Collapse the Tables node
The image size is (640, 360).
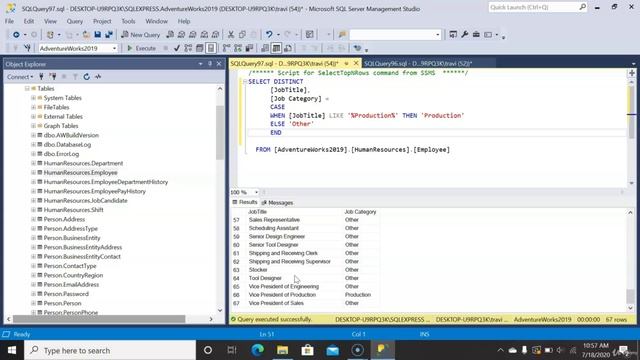27,89
